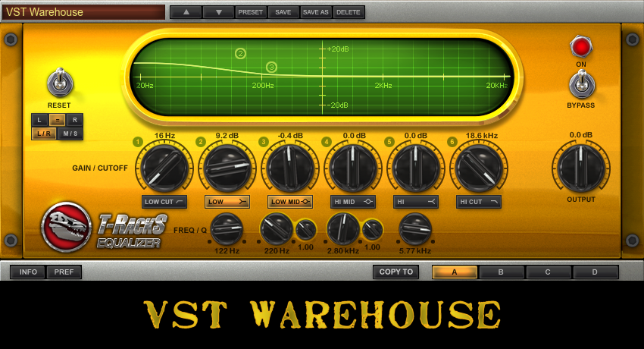644x349 pixels.
Task: Click band number 6 badge
Action: click(x=452, y=142)
